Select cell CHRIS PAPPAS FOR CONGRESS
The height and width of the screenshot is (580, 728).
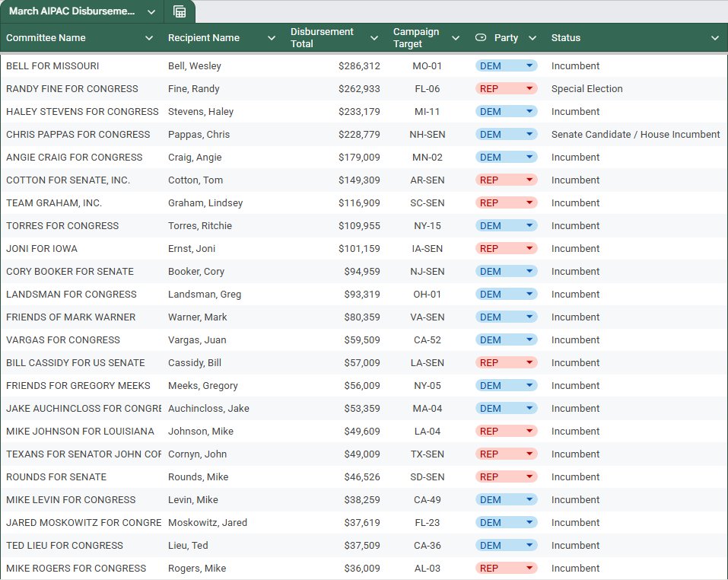point(81,134)
